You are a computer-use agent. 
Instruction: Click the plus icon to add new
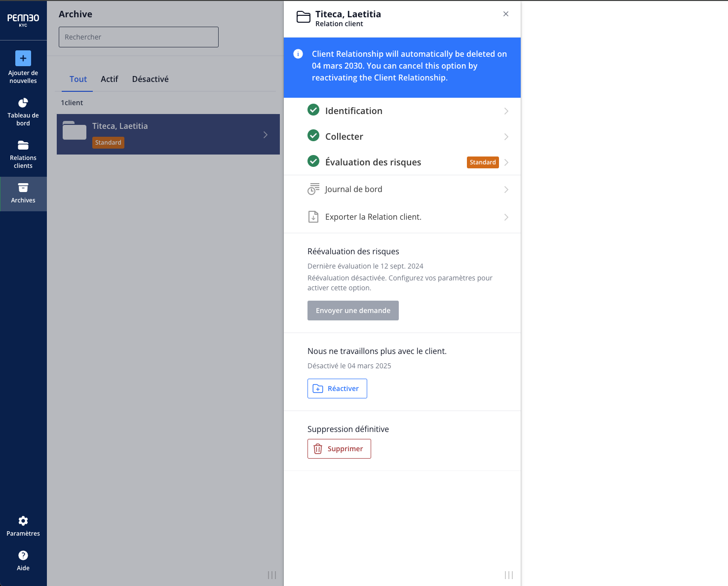[23, 58]
